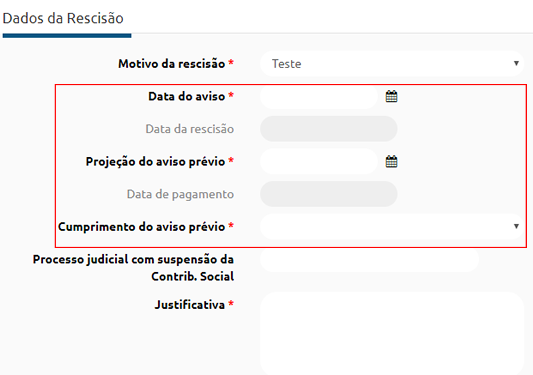The height and width of the screenshot is (375, 533).
Task: Select the Dados da Rescisão tab
Action: coord(63,18)
